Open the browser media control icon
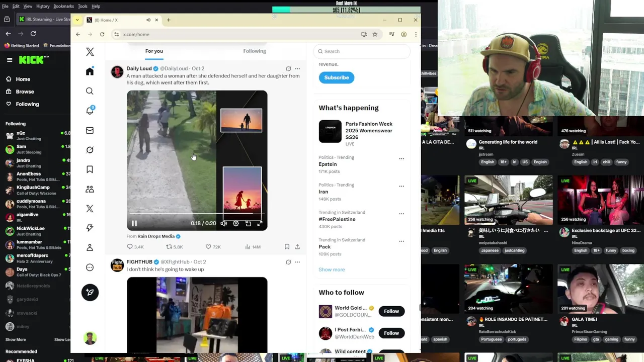The height and width of the screenshot is (362, 644). point(391,34)
